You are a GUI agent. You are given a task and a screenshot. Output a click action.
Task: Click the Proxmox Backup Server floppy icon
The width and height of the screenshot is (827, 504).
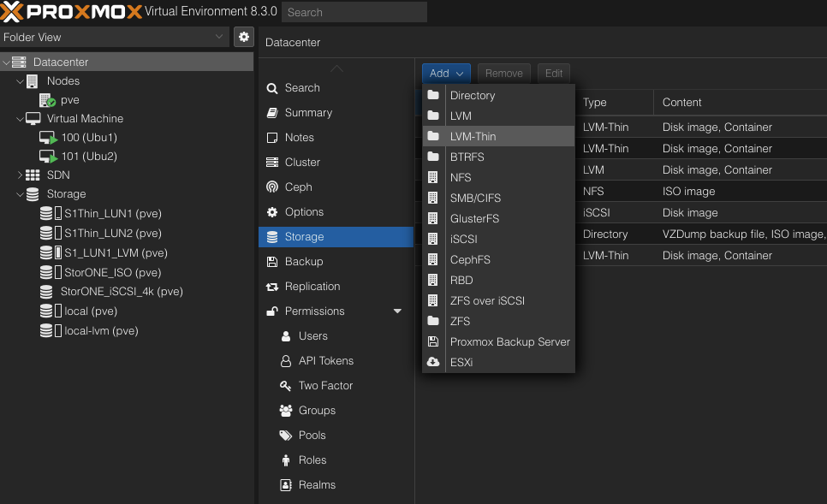pos(433,341)
